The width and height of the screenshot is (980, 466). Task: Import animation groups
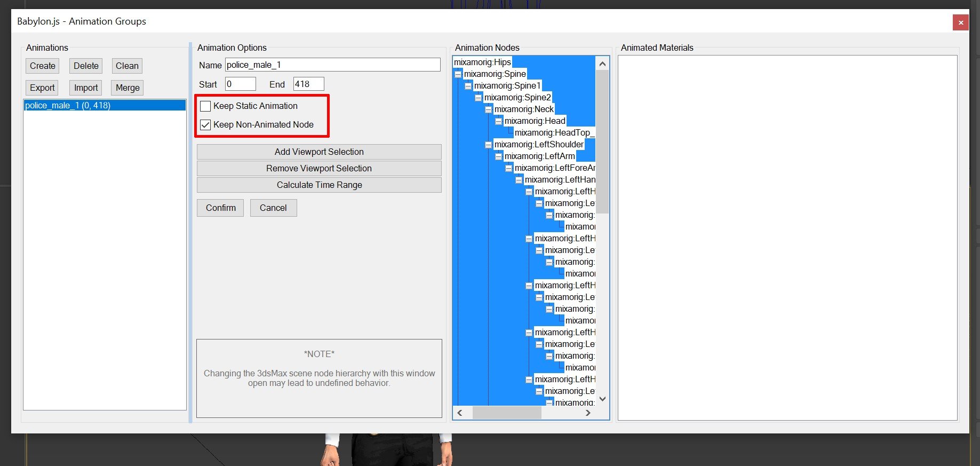(x=86, y=88)
